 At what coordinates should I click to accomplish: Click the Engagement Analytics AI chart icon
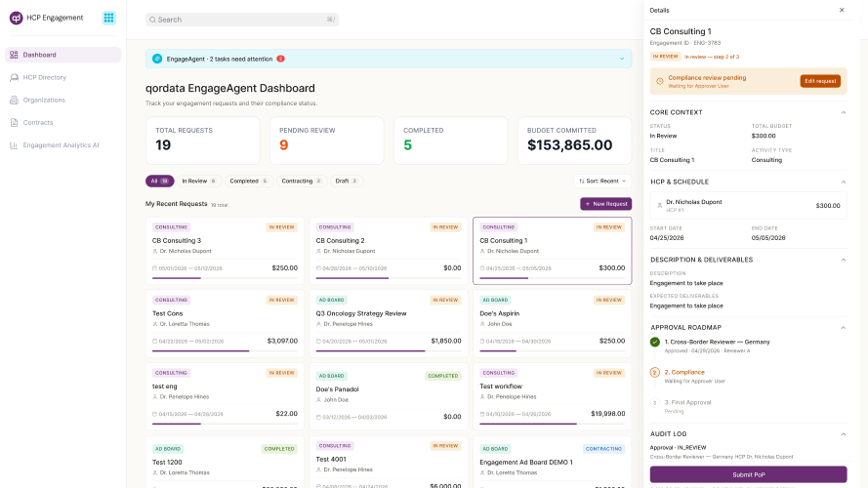click(x=14, y=145)
